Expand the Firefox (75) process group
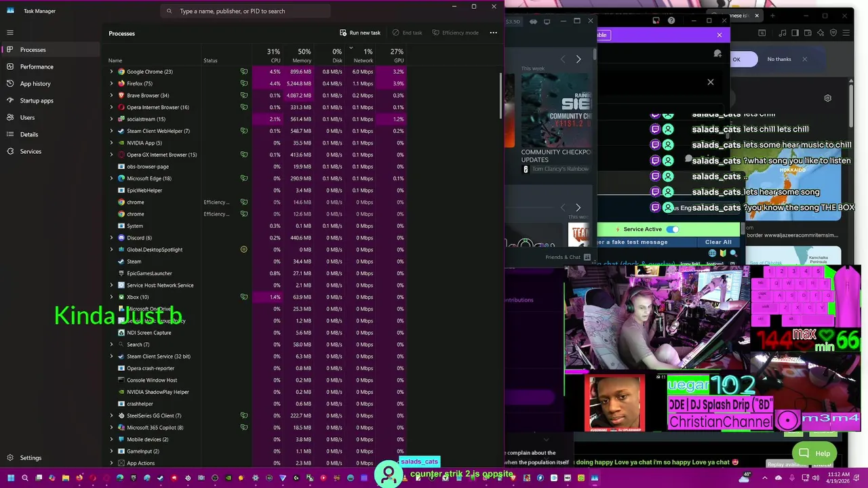 (x=111, y=83)
